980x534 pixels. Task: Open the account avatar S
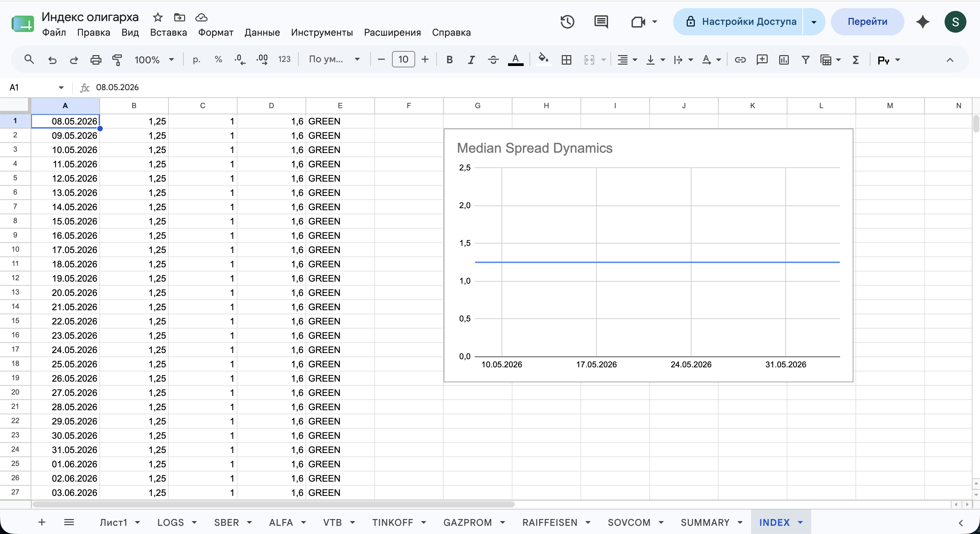[x=955, y=22]
